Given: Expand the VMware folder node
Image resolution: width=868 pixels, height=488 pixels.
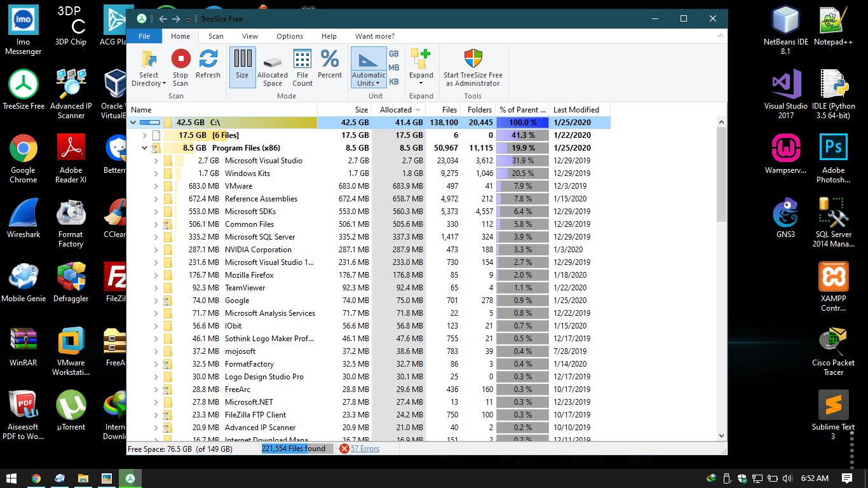Looking at the screenshot, I should coord(156,186).
